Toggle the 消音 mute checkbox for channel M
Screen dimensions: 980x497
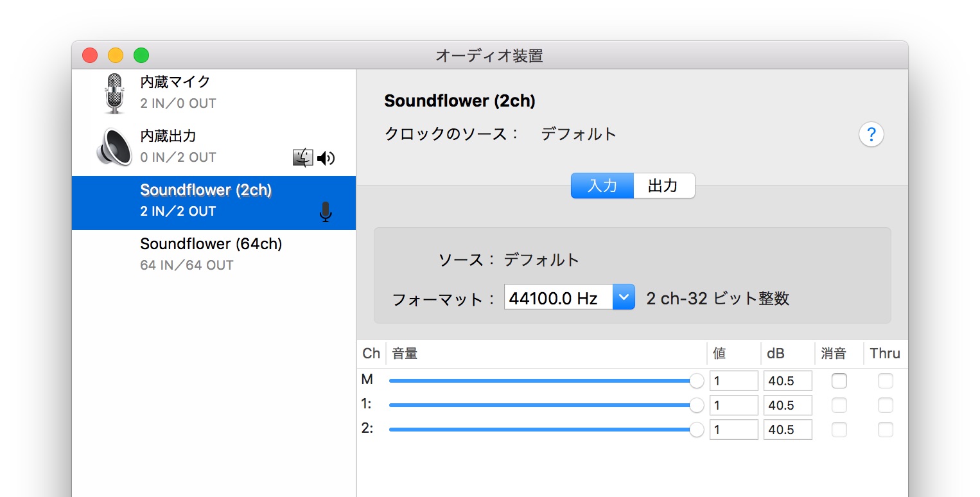(x=839, y=381)
